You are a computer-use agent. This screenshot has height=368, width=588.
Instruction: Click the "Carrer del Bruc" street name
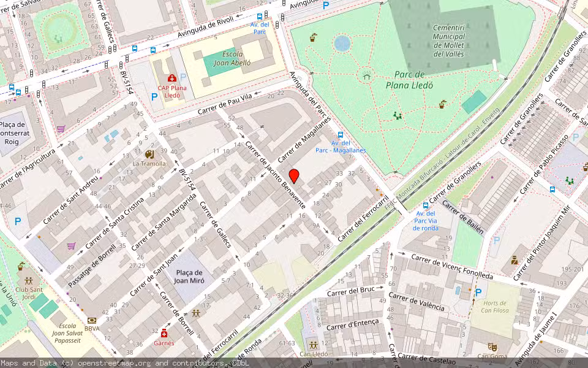pyautogui.click(x=350, y=291)
